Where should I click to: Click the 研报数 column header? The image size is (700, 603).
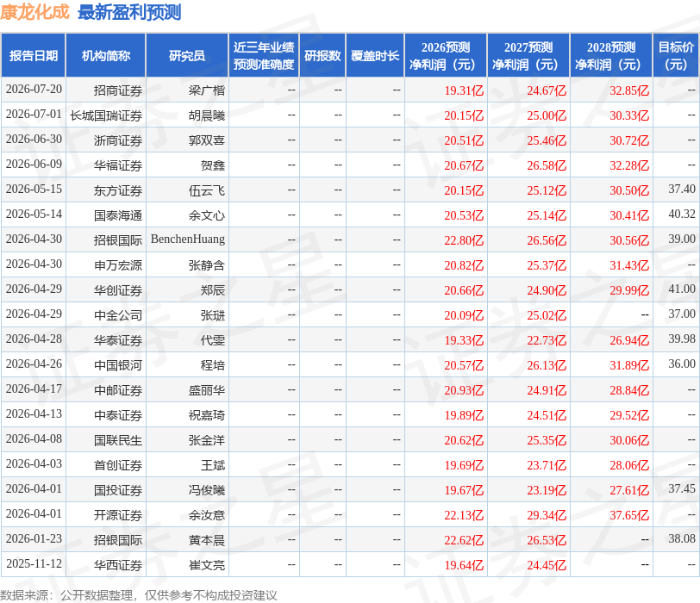point(322,55)
